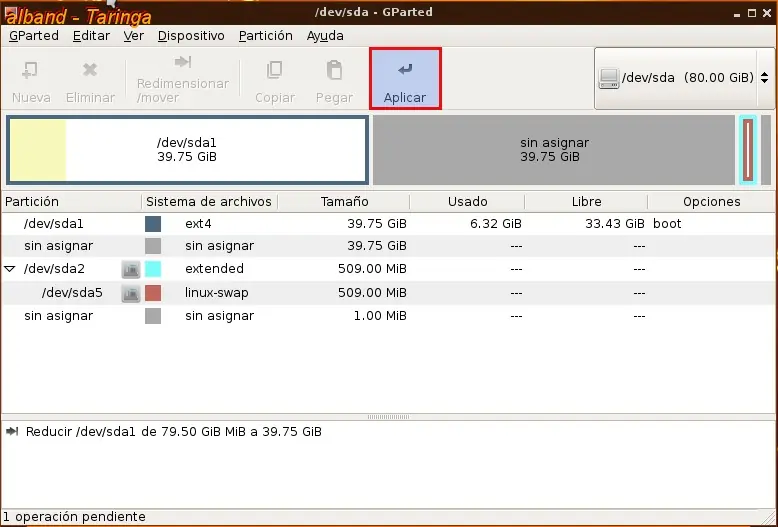Sort by the Libre column header
Viewport: 778px width, 527px height.
pos(586,201)
